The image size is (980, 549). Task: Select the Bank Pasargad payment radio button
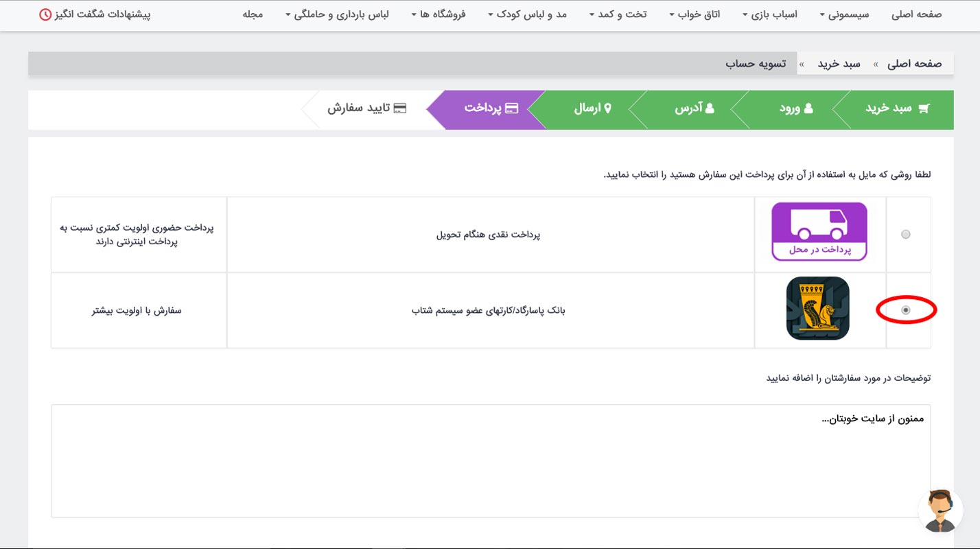(905, 310)
